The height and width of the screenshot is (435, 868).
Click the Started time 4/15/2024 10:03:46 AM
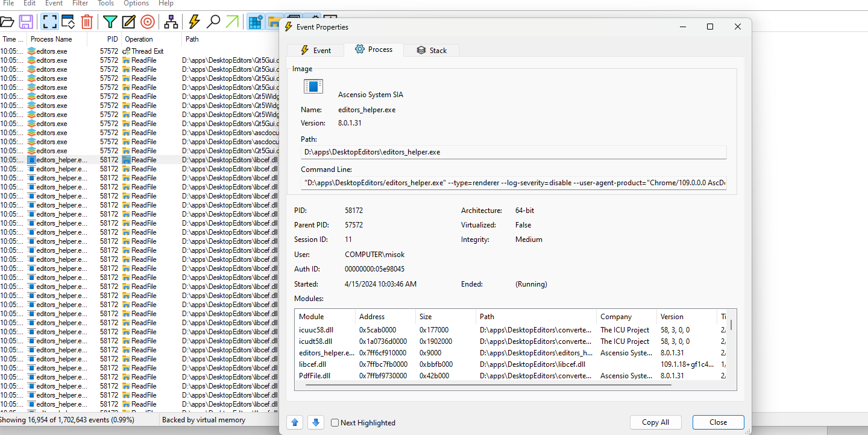pos(380,284)
